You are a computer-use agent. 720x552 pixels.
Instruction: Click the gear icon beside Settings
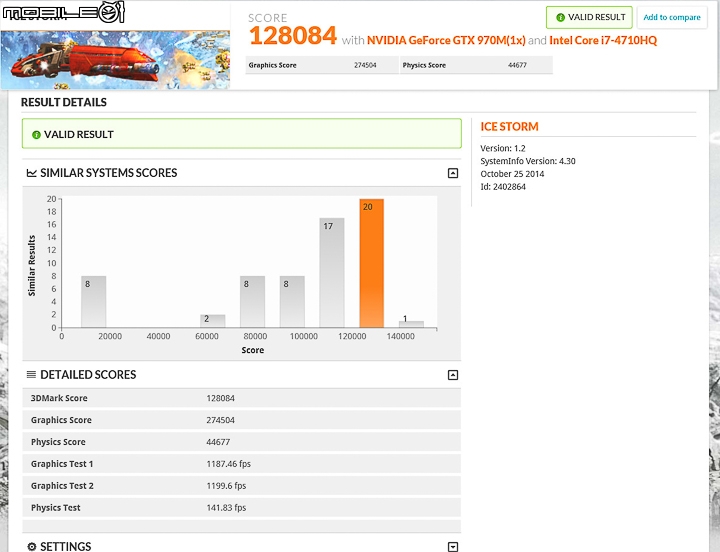coord(32,546)
